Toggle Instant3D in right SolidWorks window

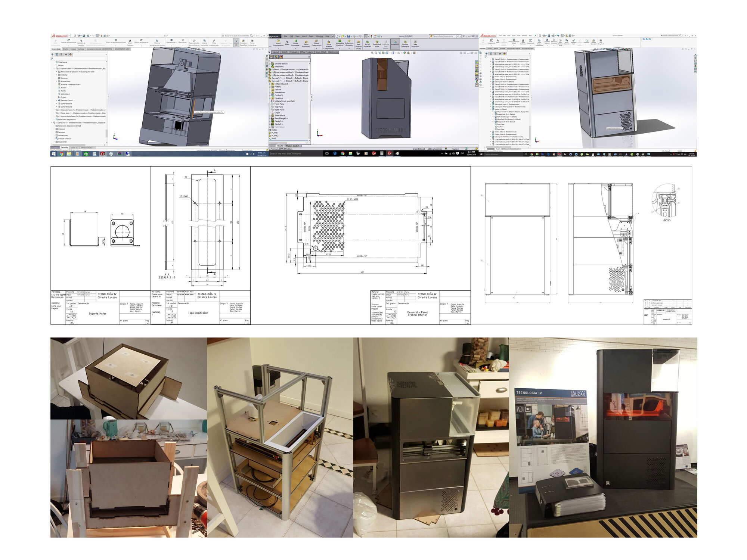(586, 41)
